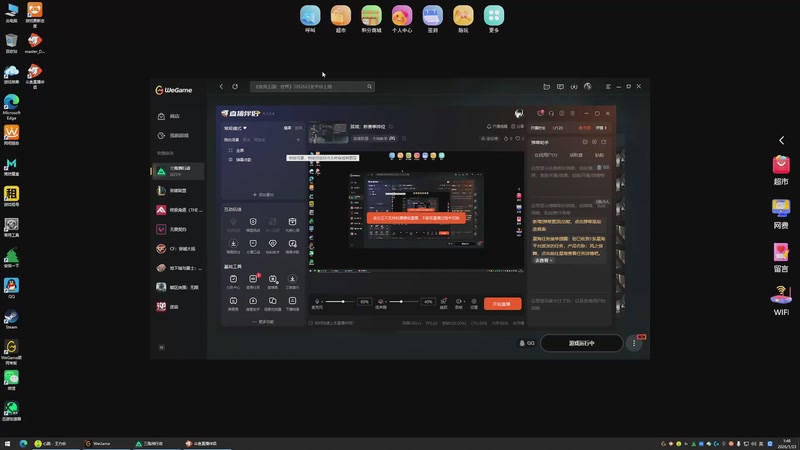The height and width of the screenshot is (450, 800).
Task: Click 开播提醒 in stream header
Action: (497, 127)
